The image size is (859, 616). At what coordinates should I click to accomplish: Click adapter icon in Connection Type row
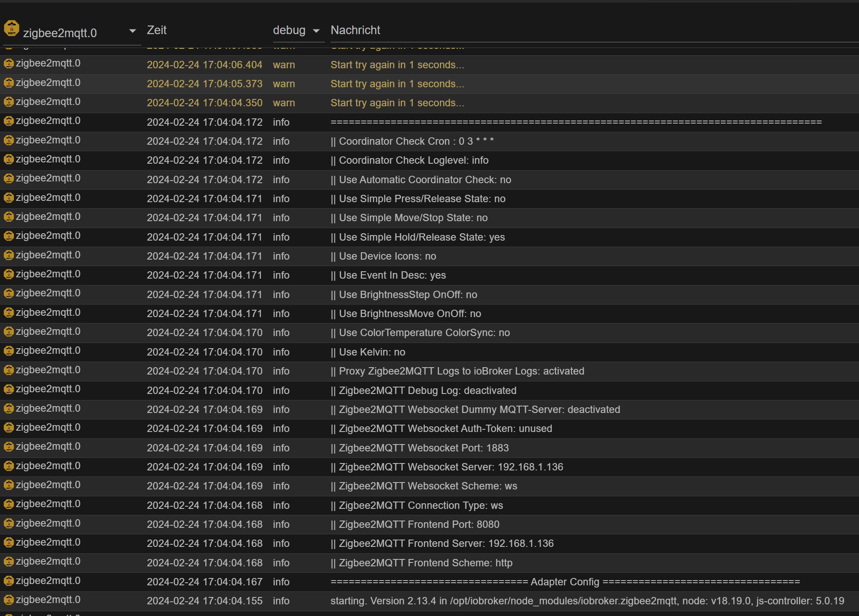[x=9, y=504]
